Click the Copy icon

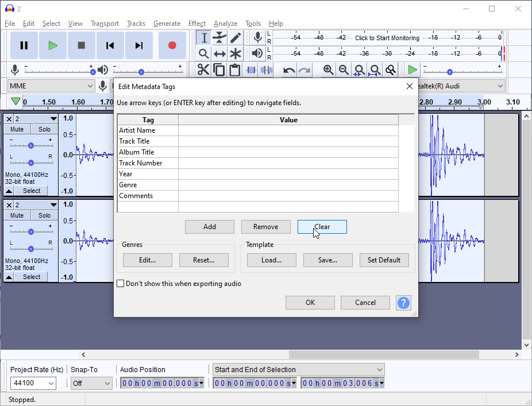[219, 70]
